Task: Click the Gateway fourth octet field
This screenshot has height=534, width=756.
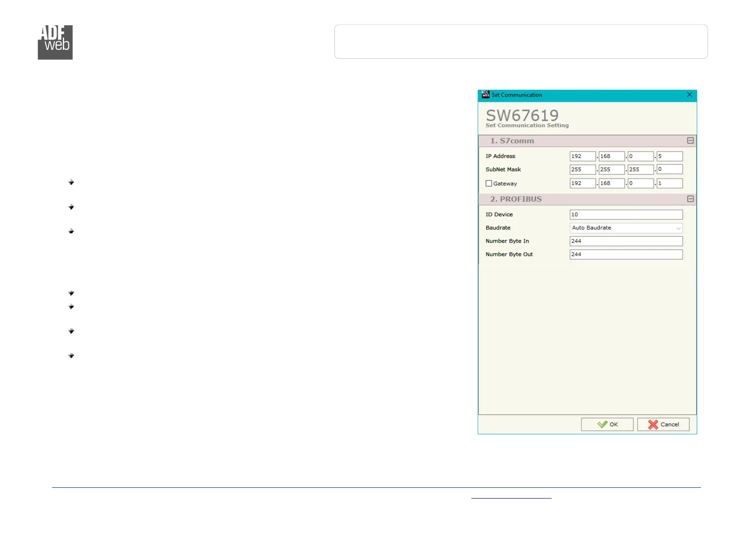Action: [670, 183]
